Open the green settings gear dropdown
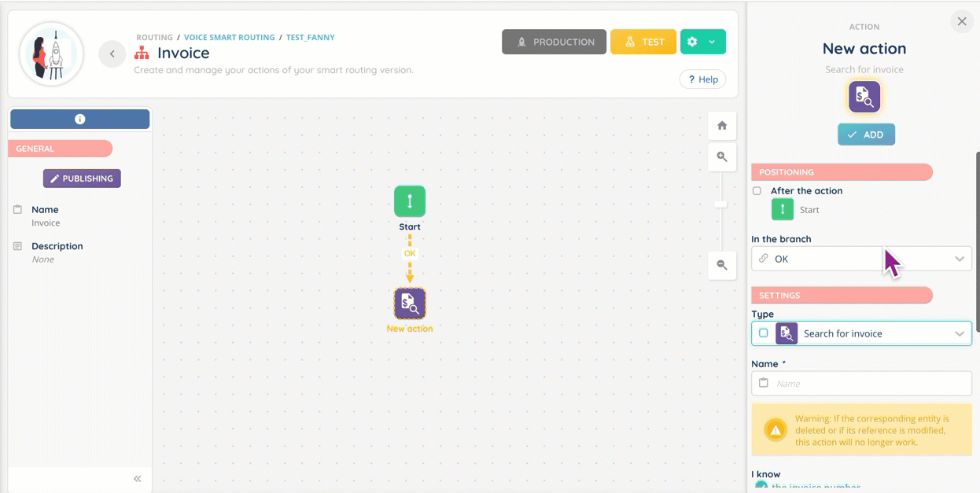Image resolution: width=980 pixels, height=493 pixels. (x=702, y=42)
